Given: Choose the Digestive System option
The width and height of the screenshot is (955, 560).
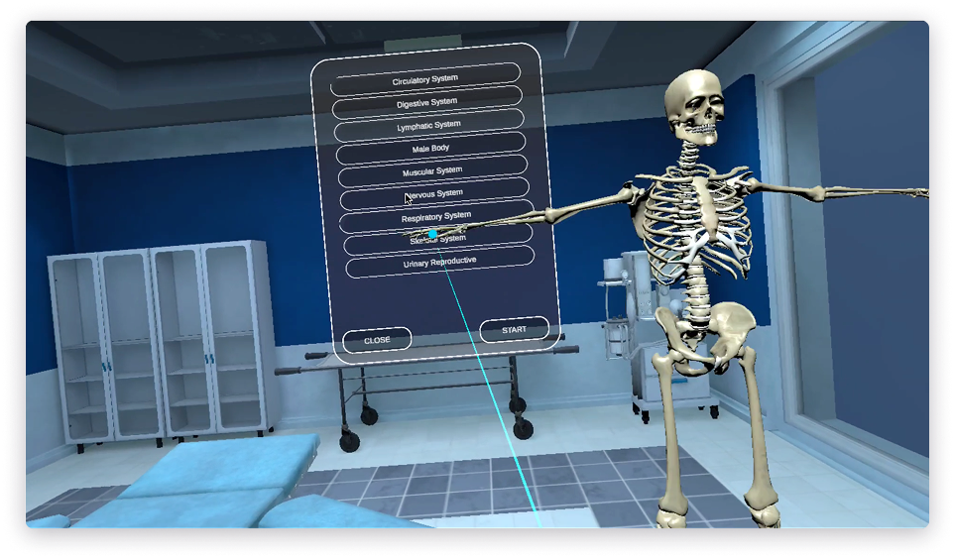Looking at the screenshot, I should click(x=426, y=101).
